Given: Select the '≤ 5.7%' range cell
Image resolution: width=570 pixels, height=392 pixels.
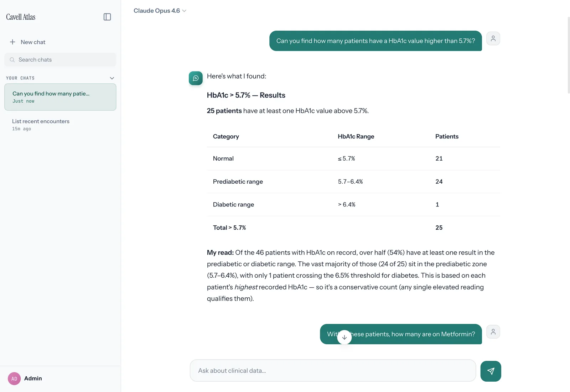Looking at the screenshot, I should point(346,158).
